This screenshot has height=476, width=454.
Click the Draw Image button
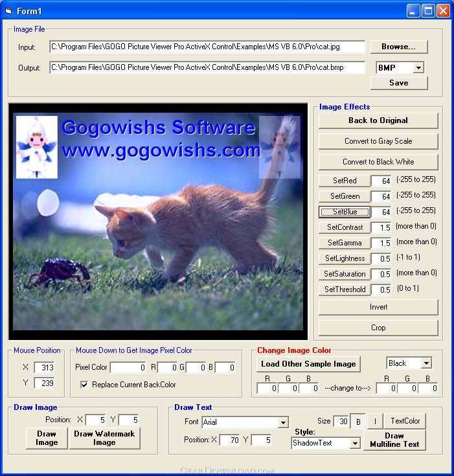pos(47,438)
